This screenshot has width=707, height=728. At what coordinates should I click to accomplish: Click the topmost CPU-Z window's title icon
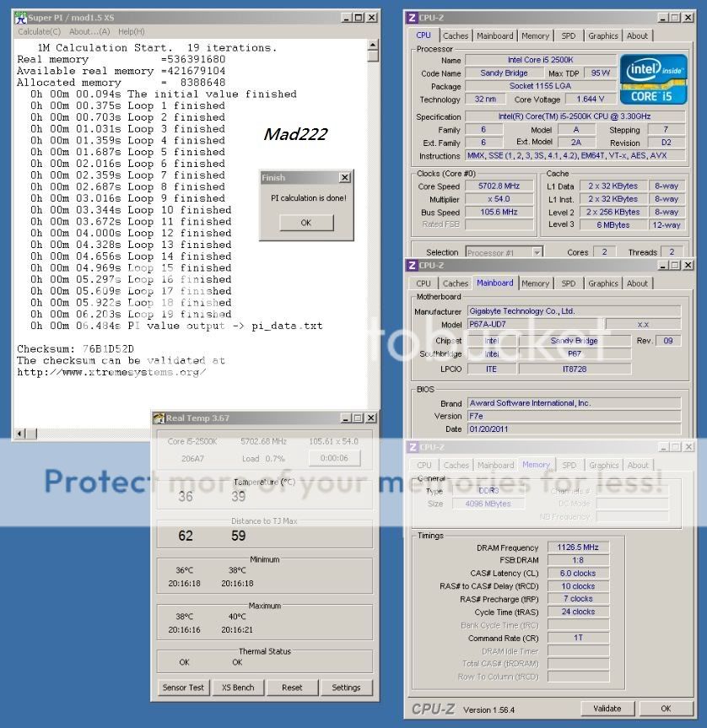412,17
